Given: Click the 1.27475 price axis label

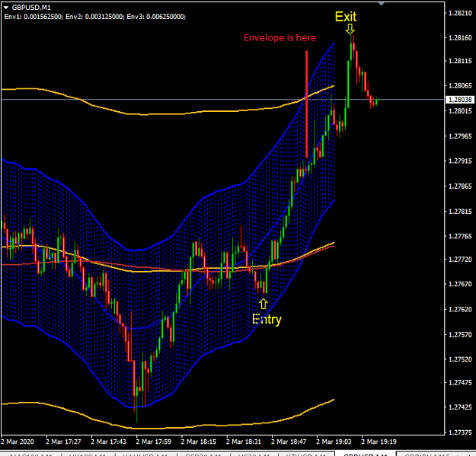Looking at the screenshot, I should point(460,383).
